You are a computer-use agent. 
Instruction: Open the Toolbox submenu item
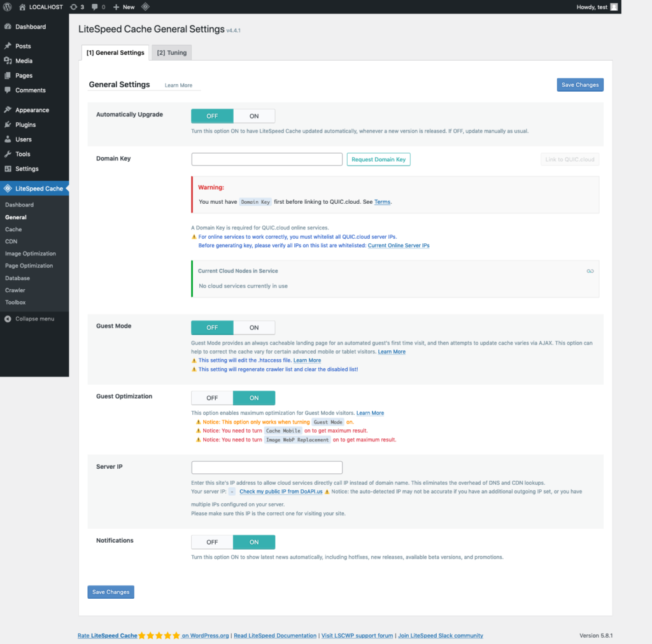click(x=15, y=302)
